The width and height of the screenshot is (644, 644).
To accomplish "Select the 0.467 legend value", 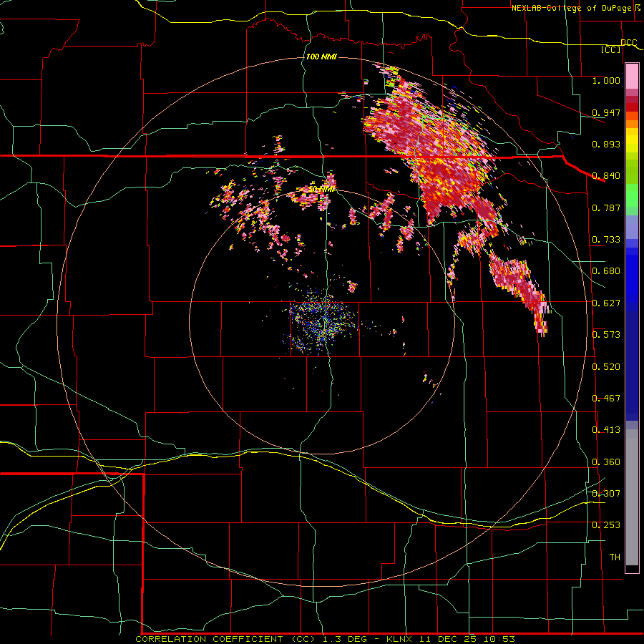I will (x=606, y=399).
